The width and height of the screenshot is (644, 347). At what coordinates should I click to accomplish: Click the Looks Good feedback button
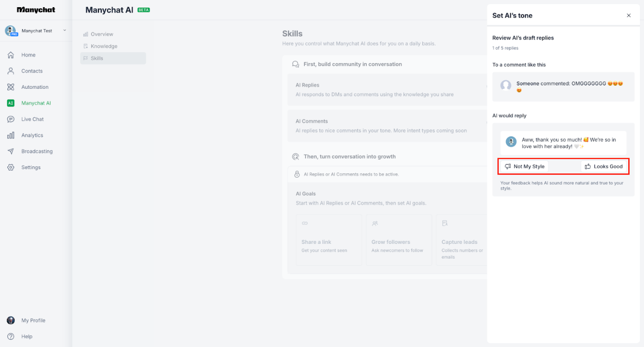pos(604,166)
